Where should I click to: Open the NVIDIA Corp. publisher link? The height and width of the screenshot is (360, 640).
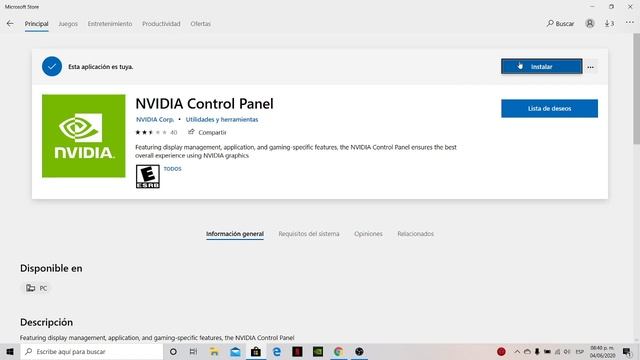coord(155,120)
